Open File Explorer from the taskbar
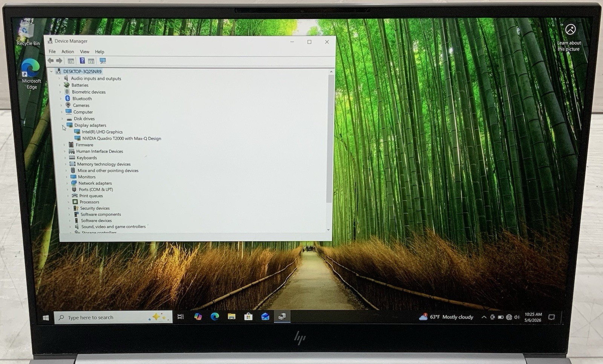603x364 pixels. point(231,317)
